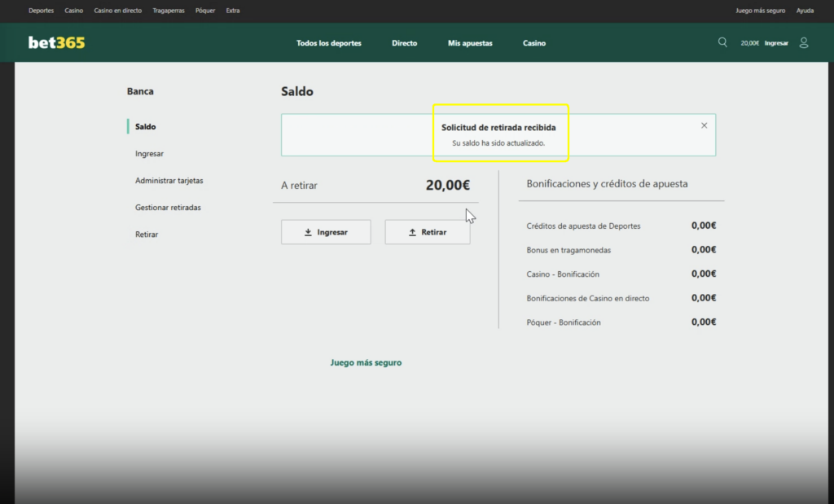Open Deportes in the top bar
834x504 pixels.
[41, 11]
